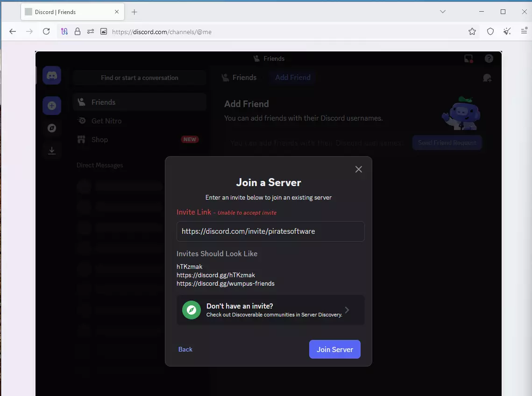Open the Discord help question icon

[489, 58]
